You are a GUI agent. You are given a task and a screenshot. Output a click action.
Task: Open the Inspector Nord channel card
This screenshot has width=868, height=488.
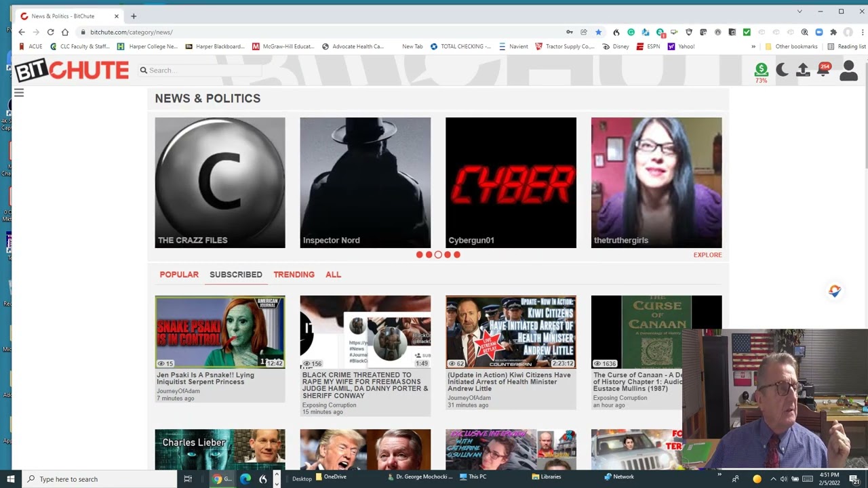pos(365,182)
